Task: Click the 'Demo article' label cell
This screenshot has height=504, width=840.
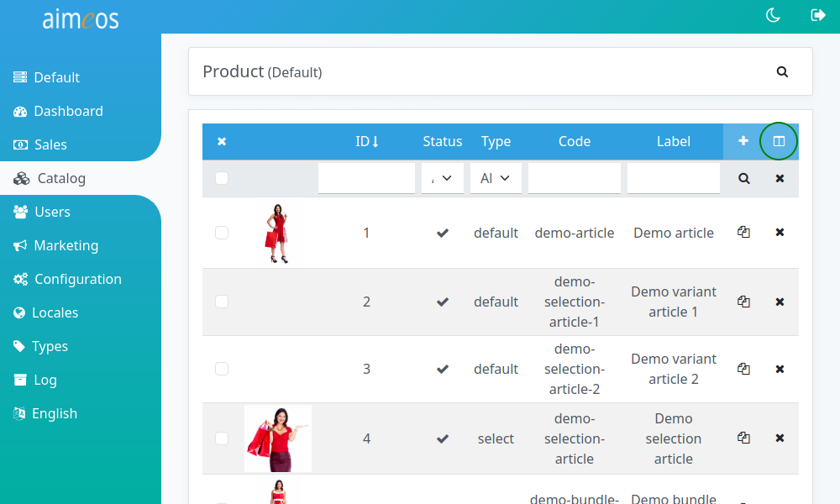Action: pyautogui.click(x=674, y=233)
